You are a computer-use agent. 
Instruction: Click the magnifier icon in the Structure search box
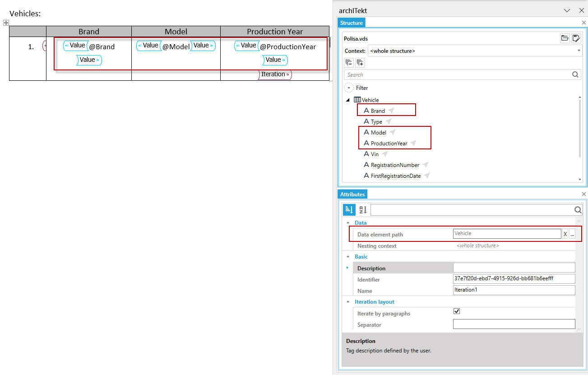(x=575, y=74)
